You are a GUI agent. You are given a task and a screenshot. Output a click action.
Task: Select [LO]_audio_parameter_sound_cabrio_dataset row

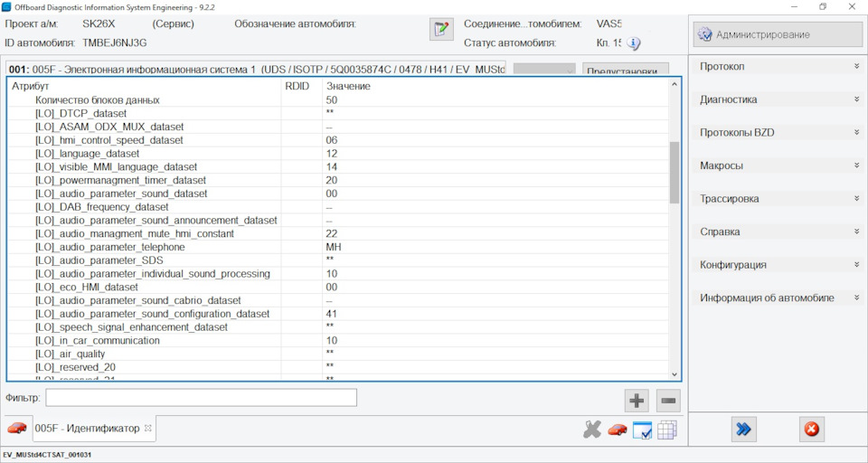coord(338,301)
